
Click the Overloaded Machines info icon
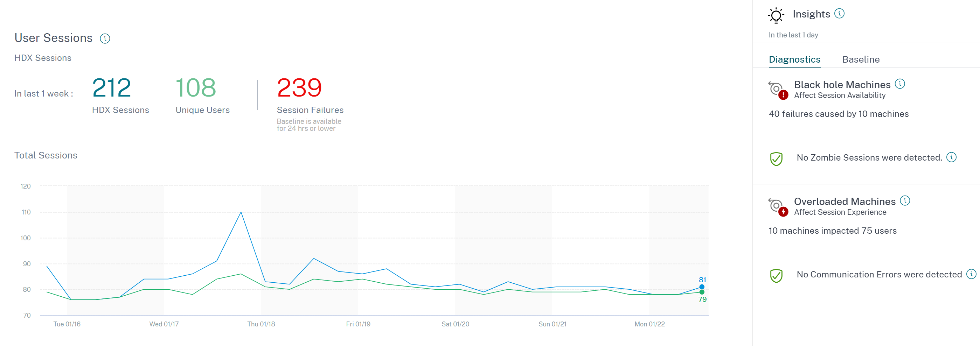(905, 200)
